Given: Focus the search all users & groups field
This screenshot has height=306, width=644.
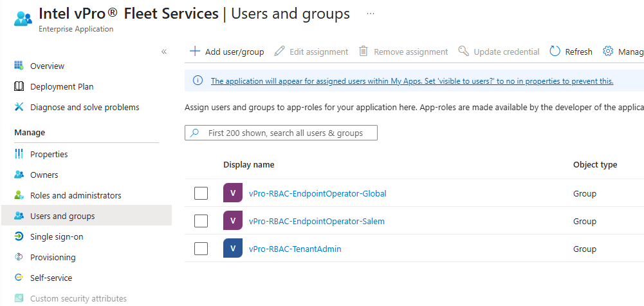Looking at the screenshot, I should tap(281, 133).
